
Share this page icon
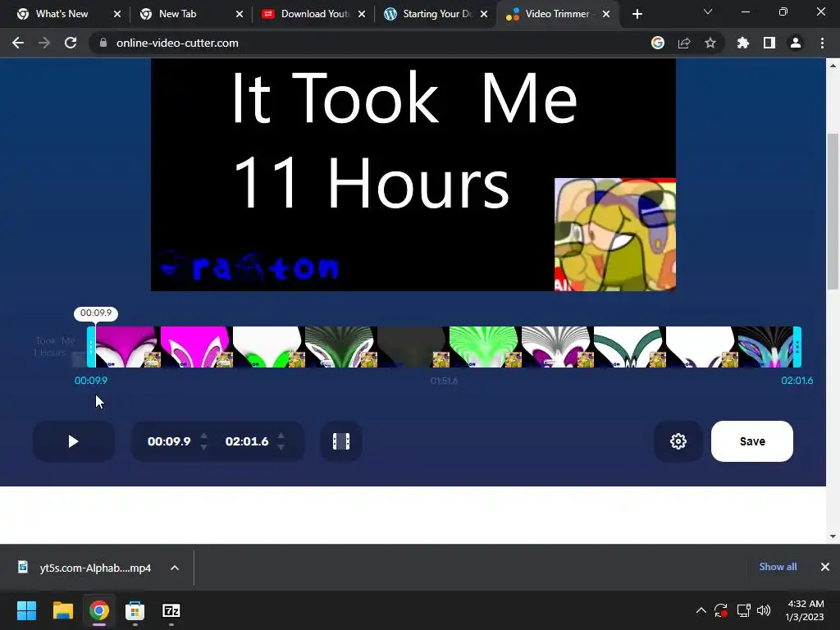(683, 43)
